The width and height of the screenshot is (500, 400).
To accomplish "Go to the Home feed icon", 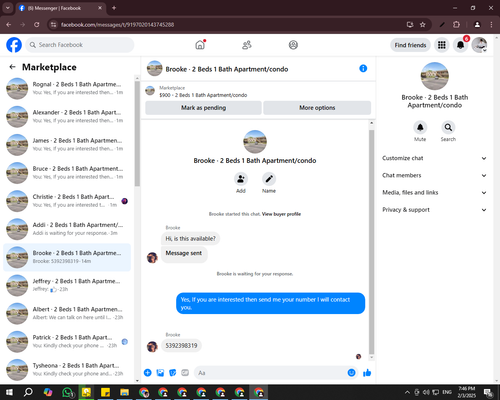I will pos(200,45).
